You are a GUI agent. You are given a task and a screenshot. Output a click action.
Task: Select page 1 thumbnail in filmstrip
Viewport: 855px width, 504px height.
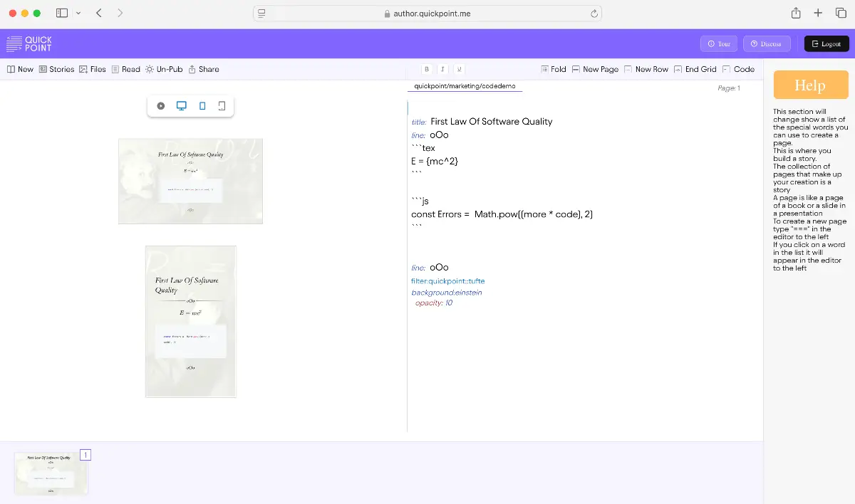point(51,473)
